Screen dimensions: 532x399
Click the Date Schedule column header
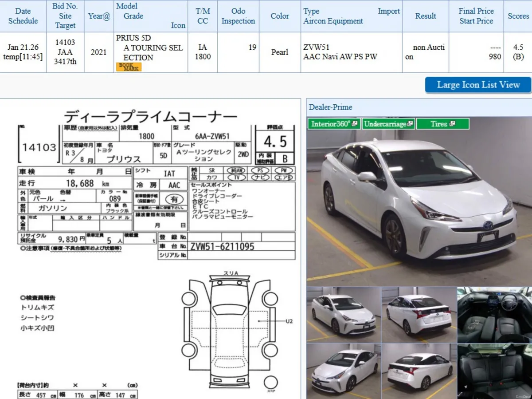tap(23, 16)
